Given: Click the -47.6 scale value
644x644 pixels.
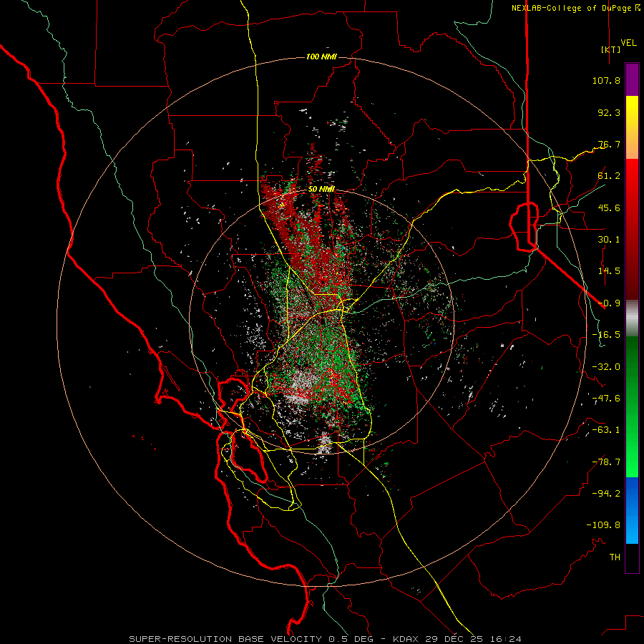Looking at the screenshot, I should click(x=606, y=399).
